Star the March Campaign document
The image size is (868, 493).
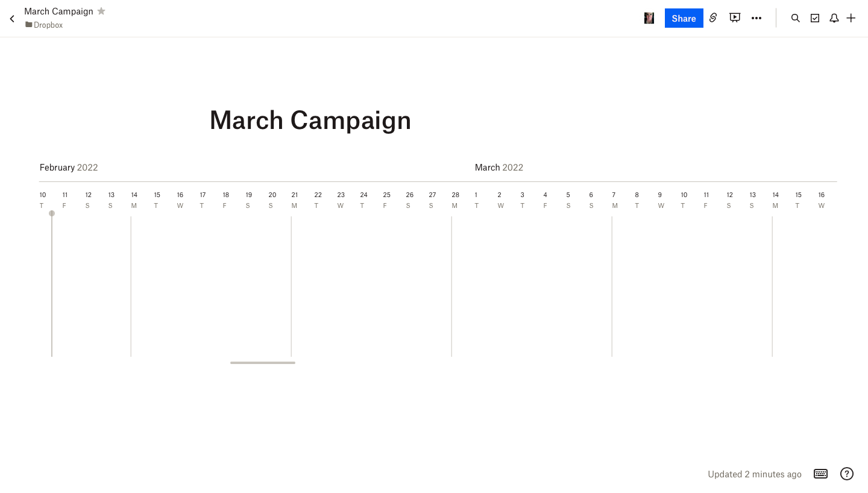(101, 11)
